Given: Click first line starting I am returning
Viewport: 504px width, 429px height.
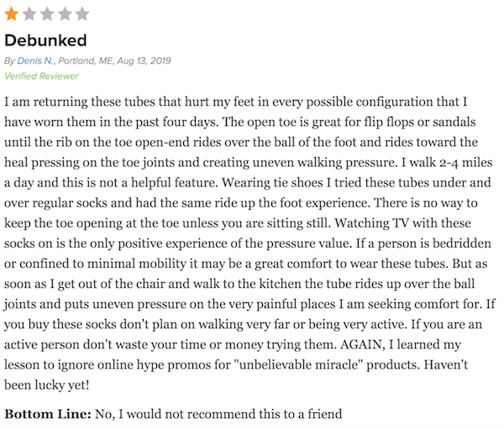Looking at the screenshot, I should 235,102.
